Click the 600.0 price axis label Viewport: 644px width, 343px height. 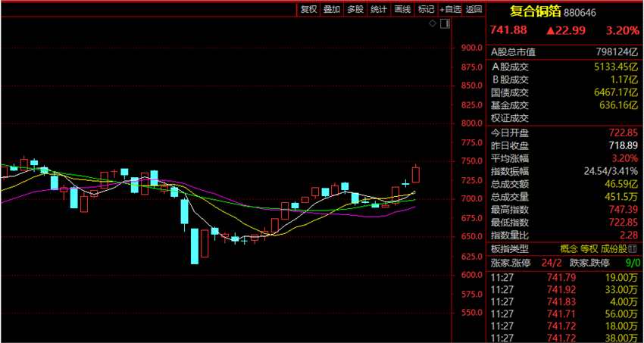coord(470,275)
